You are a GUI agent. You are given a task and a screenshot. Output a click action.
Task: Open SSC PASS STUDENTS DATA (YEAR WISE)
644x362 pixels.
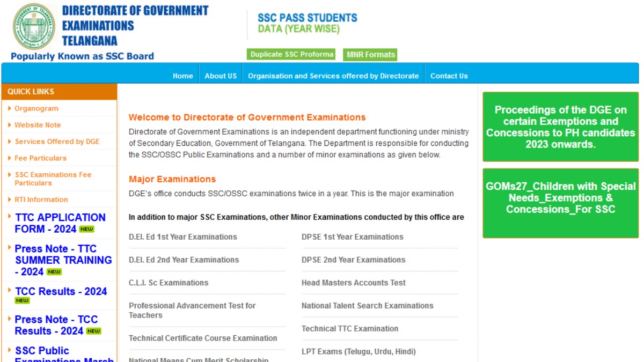tap(306, 23)
